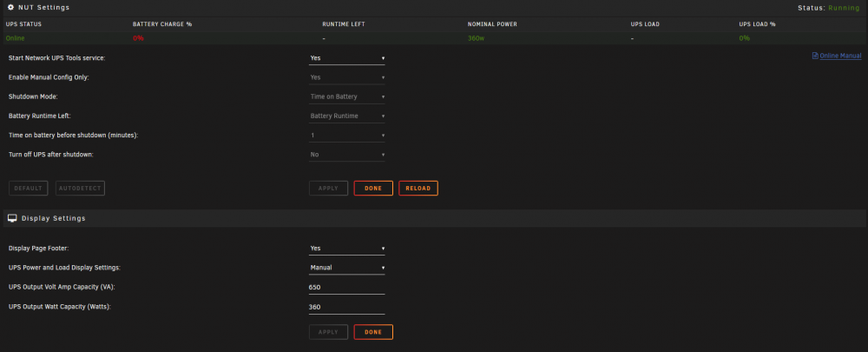Open the Shutdown Mode dropdown
This screenshot has height=352, width=868.
tap(347, 96)
